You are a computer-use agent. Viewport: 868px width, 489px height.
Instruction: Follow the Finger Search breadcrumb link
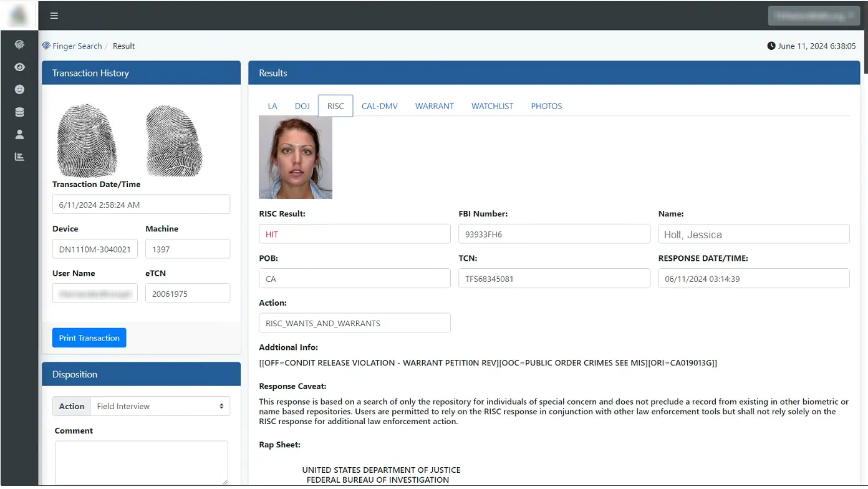76,46
